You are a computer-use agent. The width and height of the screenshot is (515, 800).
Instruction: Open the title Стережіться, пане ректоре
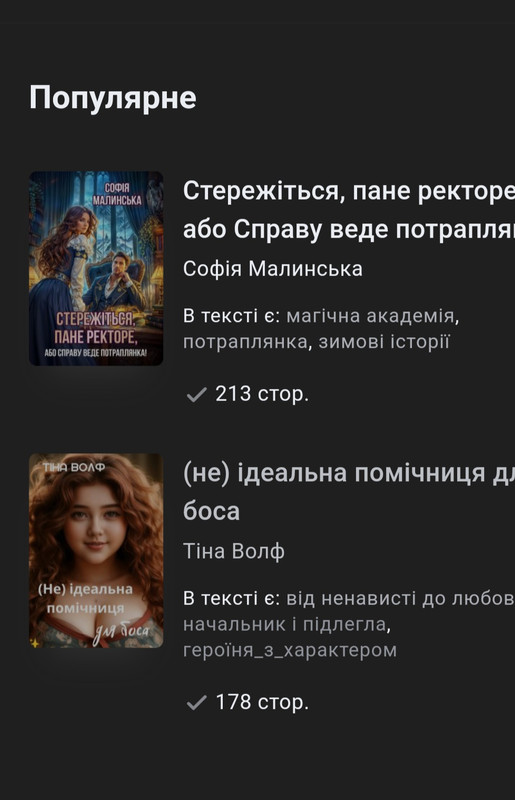click(349, 210)
